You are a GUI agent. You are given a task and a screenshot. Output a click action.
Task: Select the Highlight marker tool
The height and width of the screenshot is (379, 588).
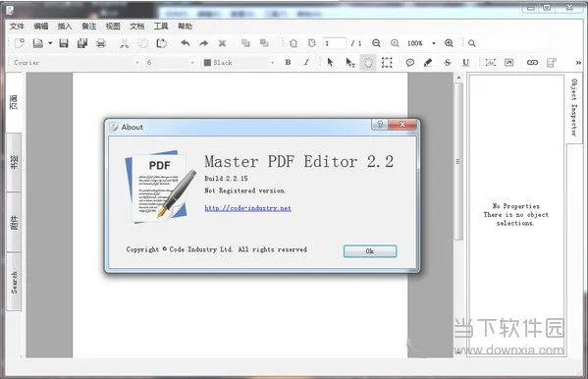coord(428,62)
